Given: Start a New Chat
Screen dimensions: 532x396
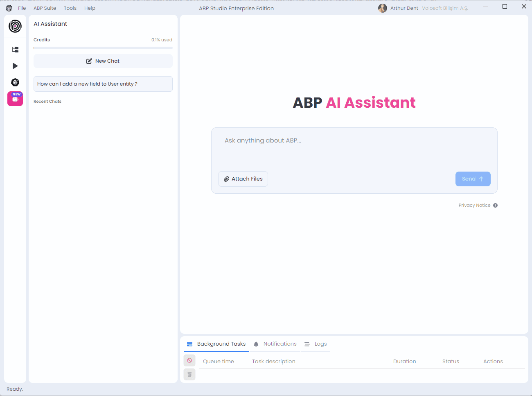Looking at the screenshot, I should [x=103, y=61].
